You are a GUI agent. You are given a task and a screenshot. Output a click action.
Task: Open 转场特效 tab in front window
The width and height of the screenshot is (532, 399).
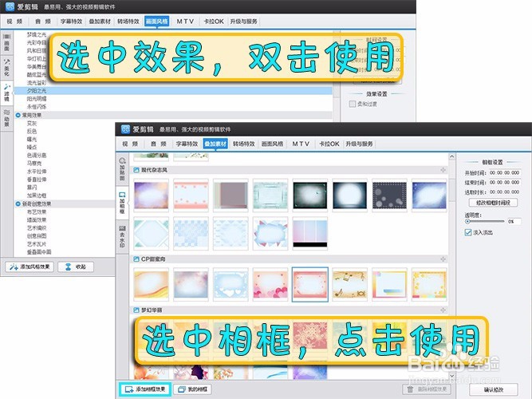(x=243, y=144)
